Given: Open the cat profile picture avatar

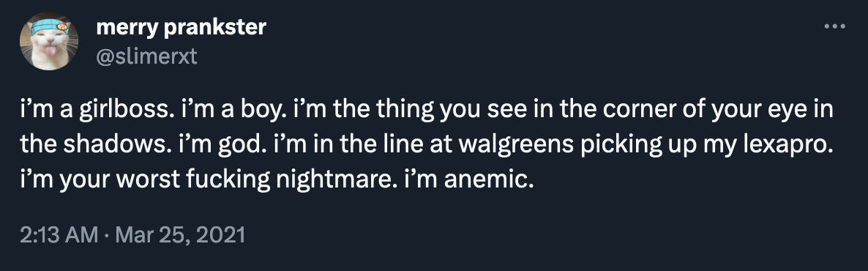Looking at the screenshot, I should 49,42.
